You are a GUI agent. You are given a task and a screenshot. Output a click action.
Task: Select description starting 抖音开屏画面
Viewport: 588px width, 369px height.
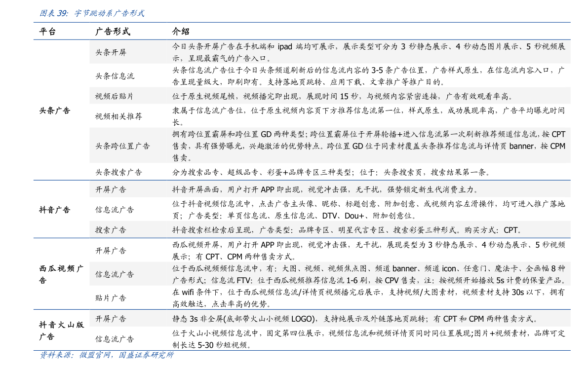tap(326, 189)
